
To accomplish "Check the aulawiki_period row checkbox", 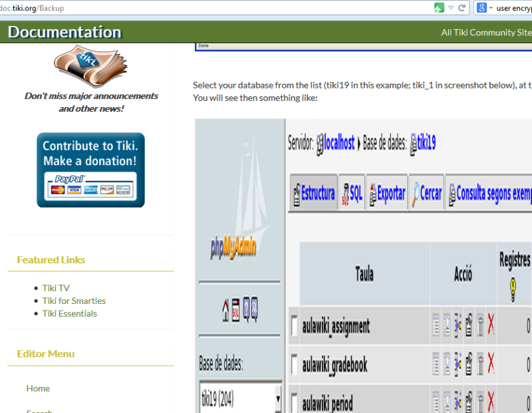I will pos(294,403).
